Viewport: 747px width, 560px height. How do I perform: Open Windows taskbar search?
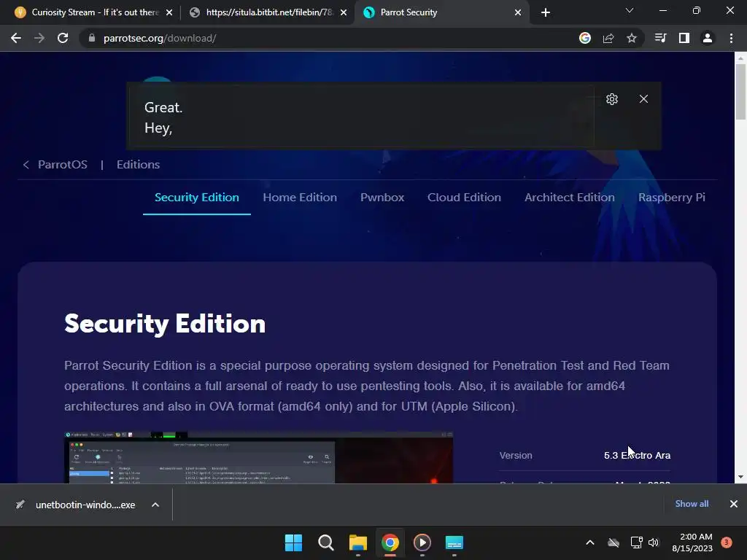tap(326, 542)
